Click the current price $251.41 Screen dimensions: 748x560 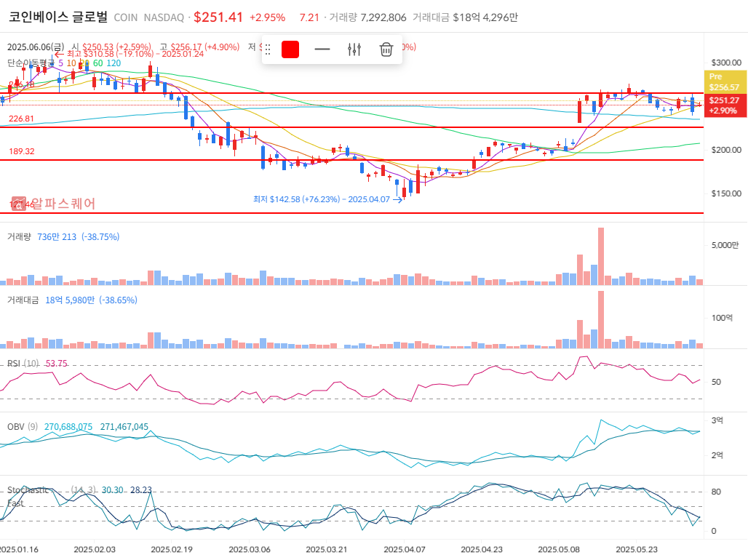(x=218, y=17)
